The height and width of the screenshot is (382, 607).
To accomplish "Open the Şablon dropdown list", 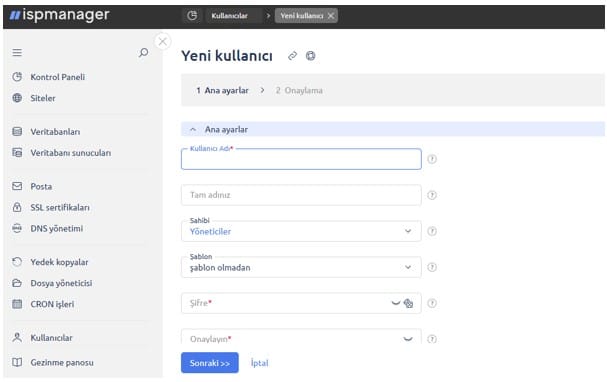I will click(x=301, y=267).
